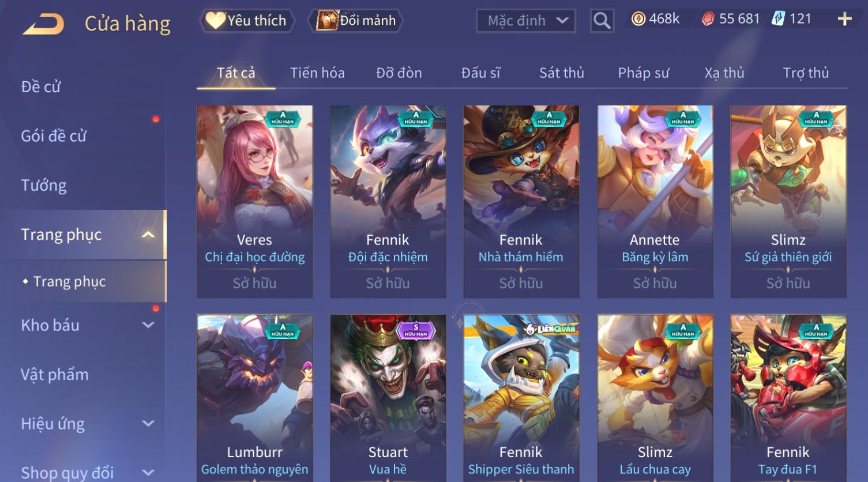Open Yêu thích heart favorites
The width and height of the screenshot is (868, 482).
[247, 21]
